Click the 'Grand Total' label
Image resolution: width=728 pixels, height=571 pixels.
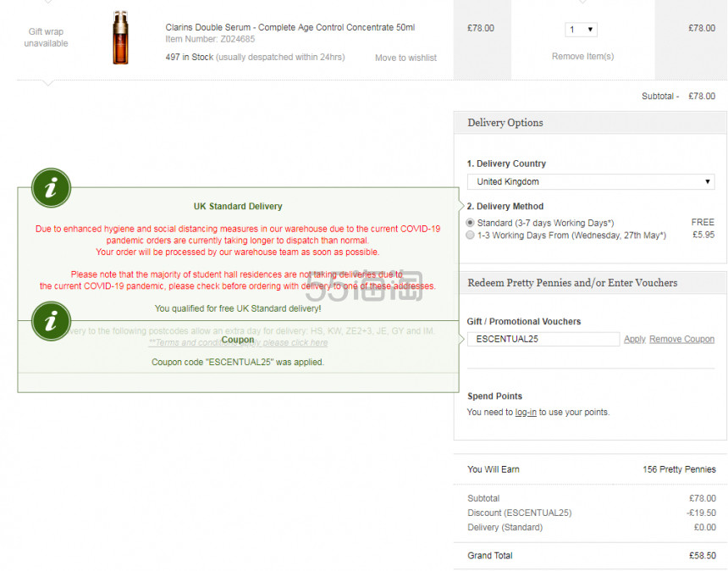[x=490, y=555]
